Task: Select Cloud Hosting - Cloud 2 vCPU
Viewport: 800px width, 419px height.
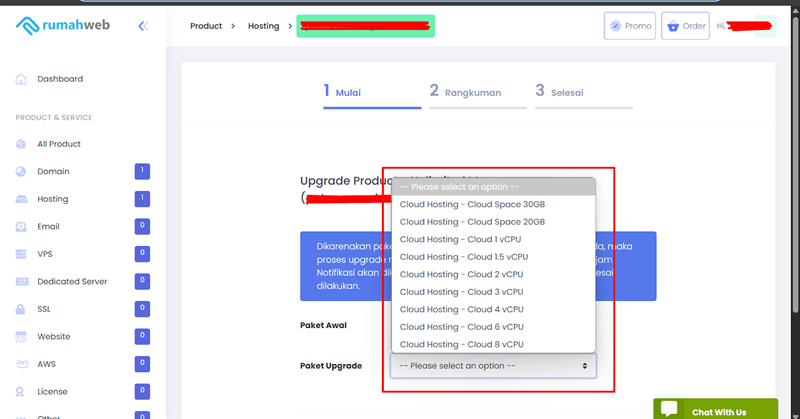Action: coord(493,275)
